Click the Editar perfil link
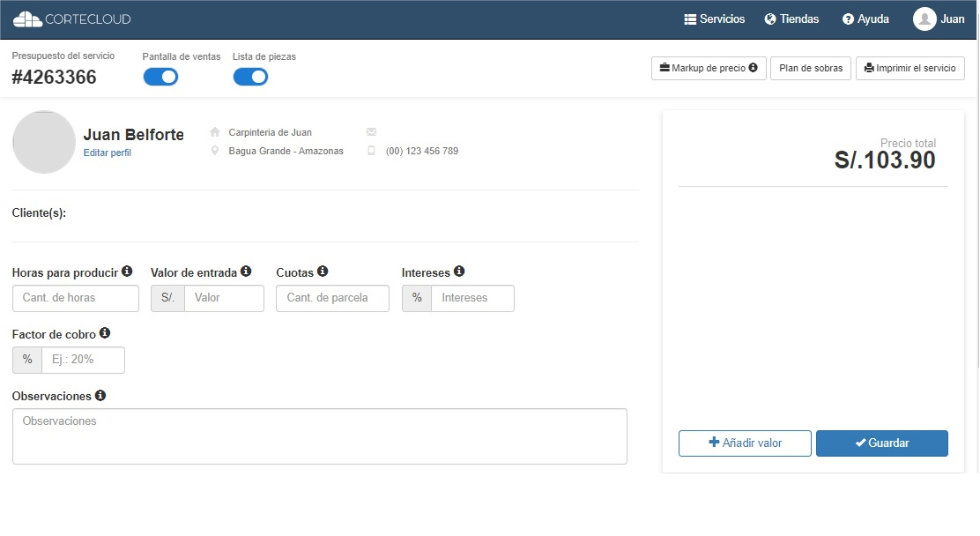 [x=108, y=153]
